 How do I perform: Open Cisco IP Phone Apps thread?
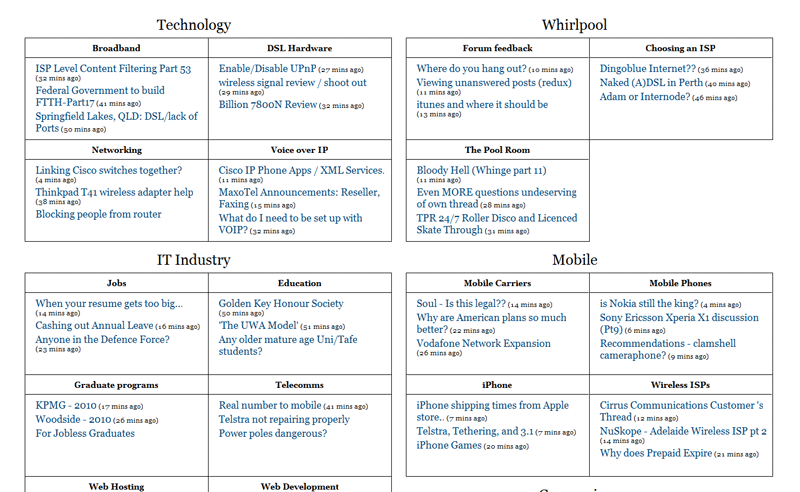(301, 171)
